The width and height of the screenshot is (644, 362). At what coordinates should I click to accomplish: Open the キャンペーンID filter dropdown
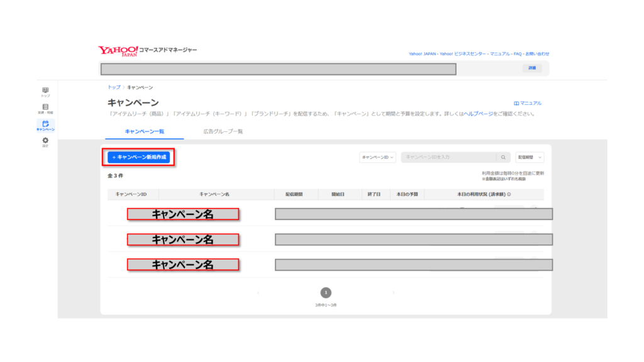tap(377, 157)
